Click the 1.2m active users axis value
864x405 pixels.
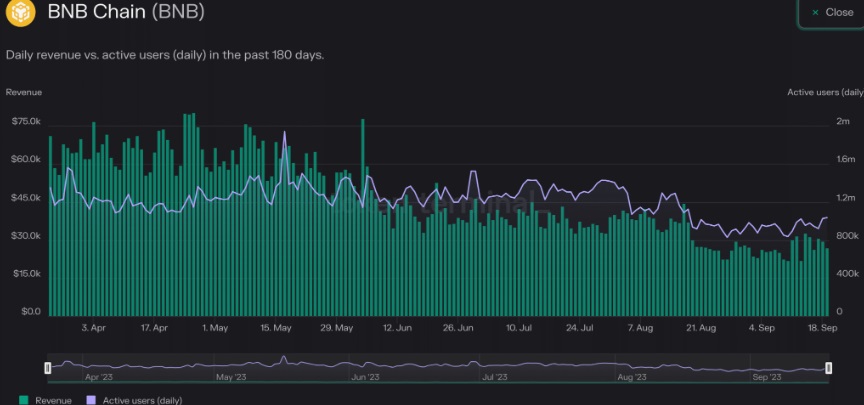(x=845, y=197)
